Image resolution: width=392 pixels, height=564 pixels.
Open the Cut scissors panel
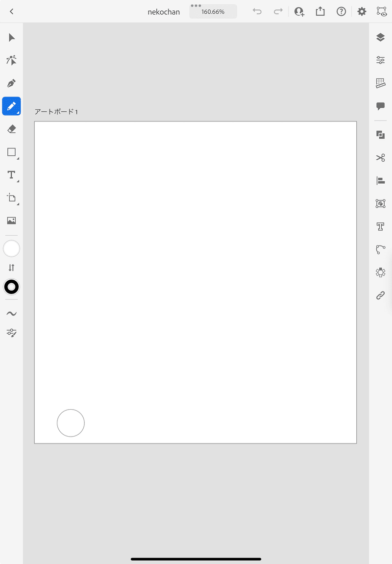pos(381,158)
